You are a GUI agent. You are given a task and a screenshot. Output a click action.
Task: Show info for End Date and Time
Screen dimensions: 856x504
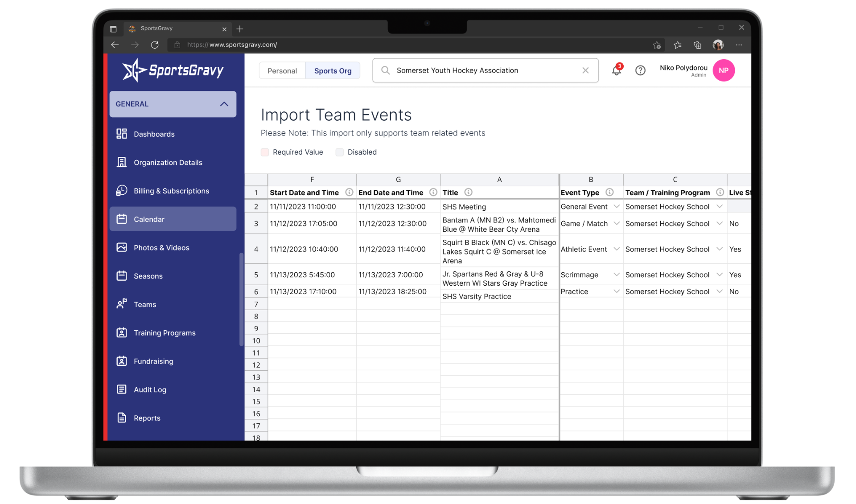433,192
